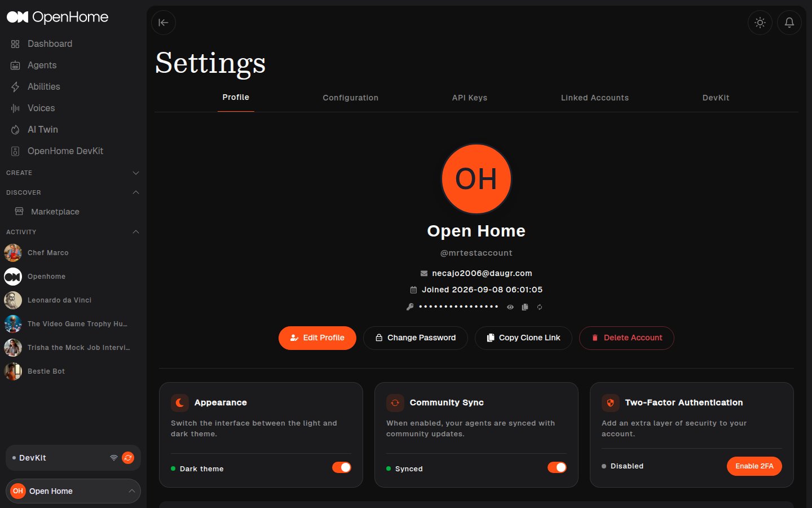
Task: Click the DevKit sync refresh icon
Action: point(128,458)
